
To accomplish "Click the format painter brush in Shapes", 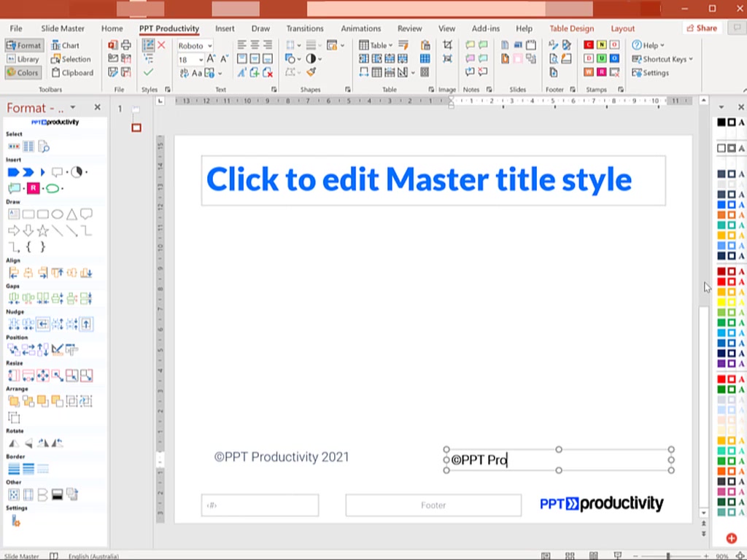I will coord(311,72).
